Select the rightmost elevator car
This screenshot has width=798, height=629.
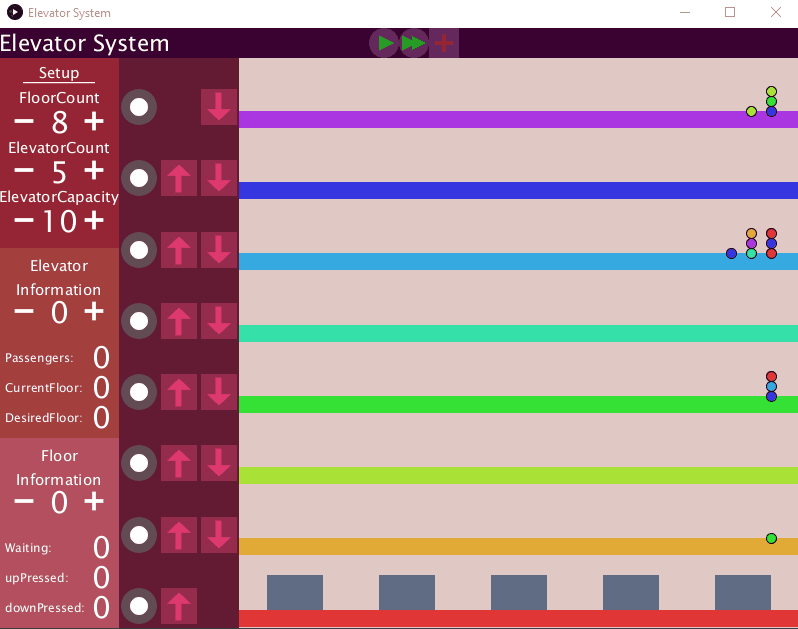coord(743,592)
